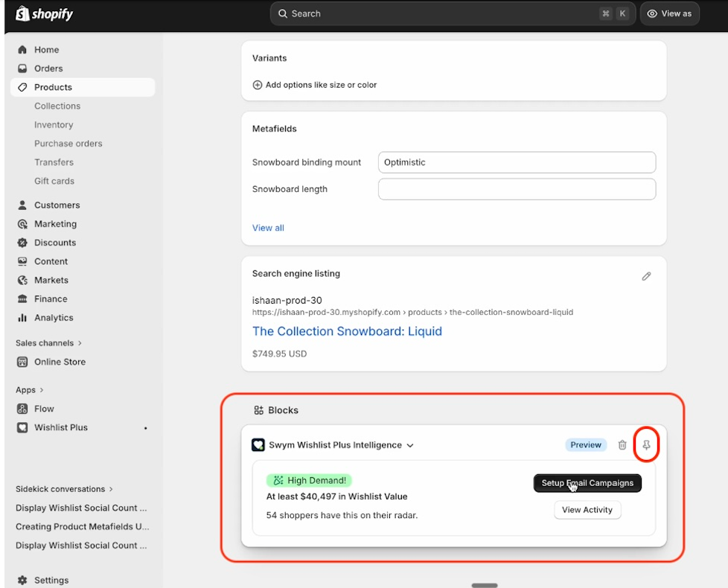Open the Inventory submenu item
The image size is (728, 588).
tap(54, 125)
